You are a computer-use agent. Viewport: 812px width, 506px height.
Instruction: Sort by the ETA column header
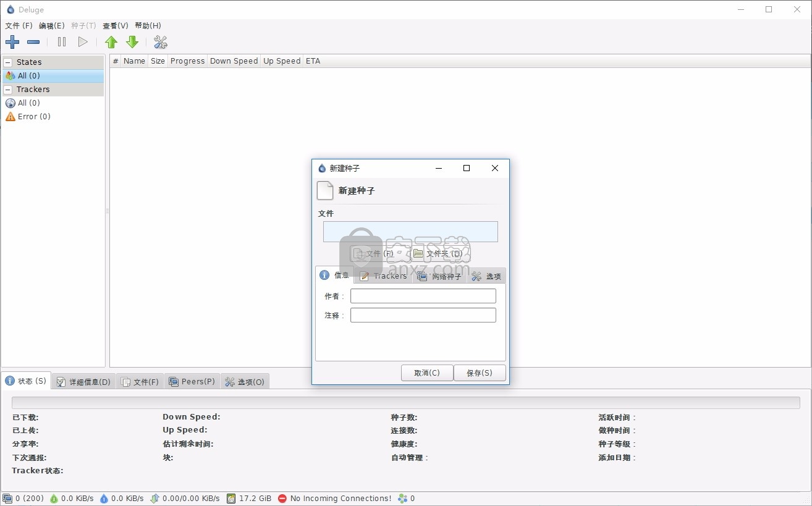(x=313, y=61)
